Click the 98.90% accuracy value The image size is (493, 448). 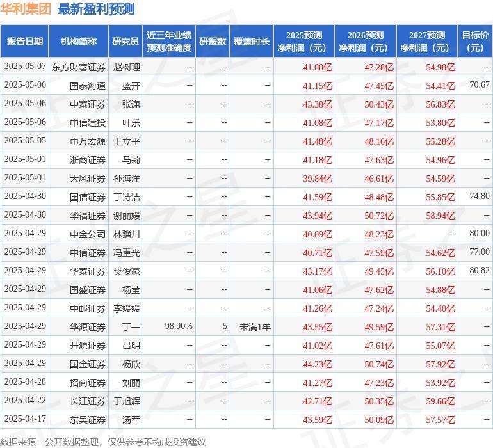179,326
